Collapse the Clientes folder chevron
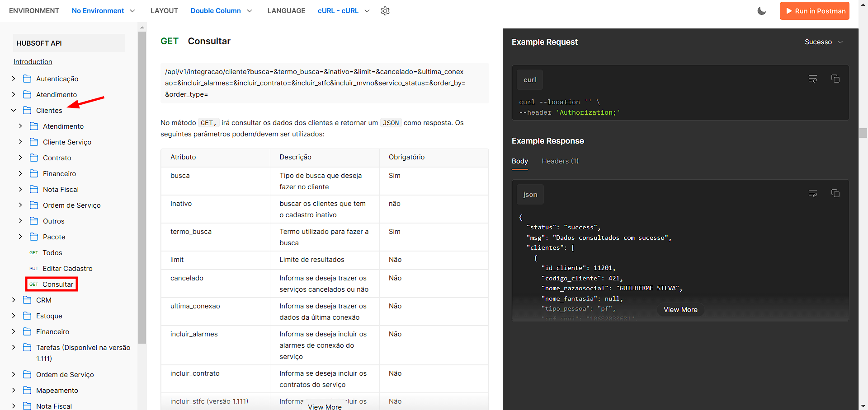 click(x=14, y=110)
